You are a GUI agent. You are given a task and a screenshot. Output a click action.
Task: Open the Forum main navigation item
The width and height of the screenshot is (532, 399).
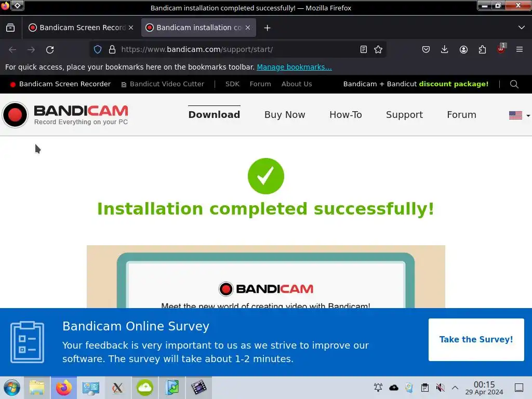click(461, 115)
